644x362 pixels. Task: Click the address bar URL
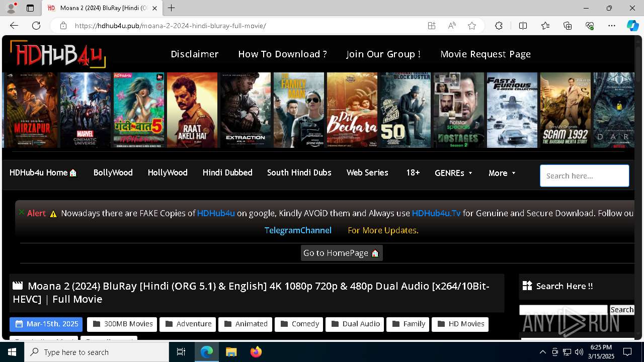click(x=170, y=26)
